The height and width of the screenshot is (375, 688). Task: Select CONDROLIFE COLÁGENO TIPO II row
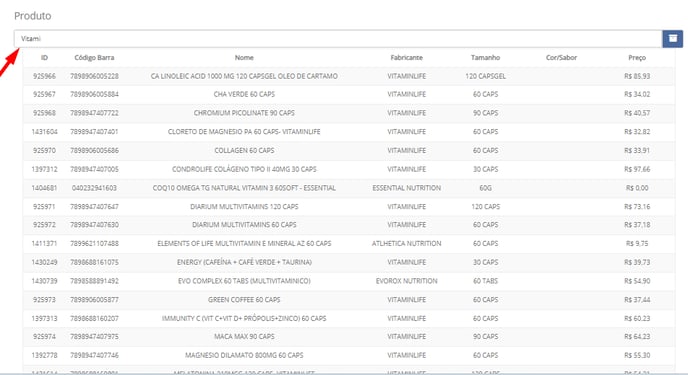click(349, 169)
